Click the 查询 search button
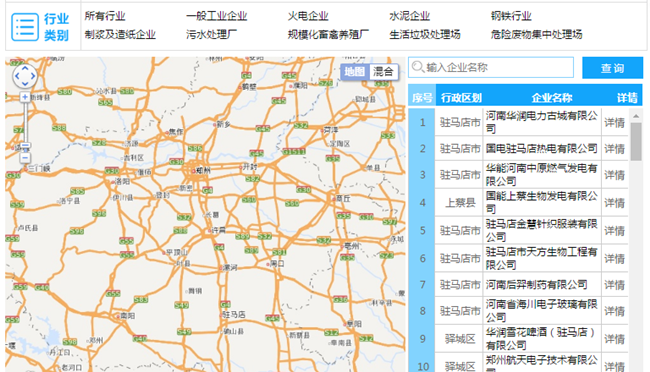 612,68
